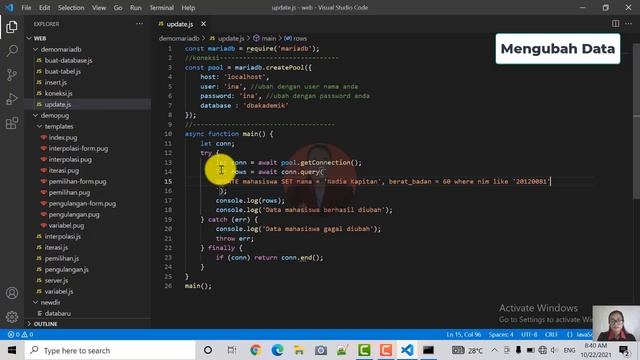Click main in the breadcrumb
640x360 pixels.
[x=268, y=38]
